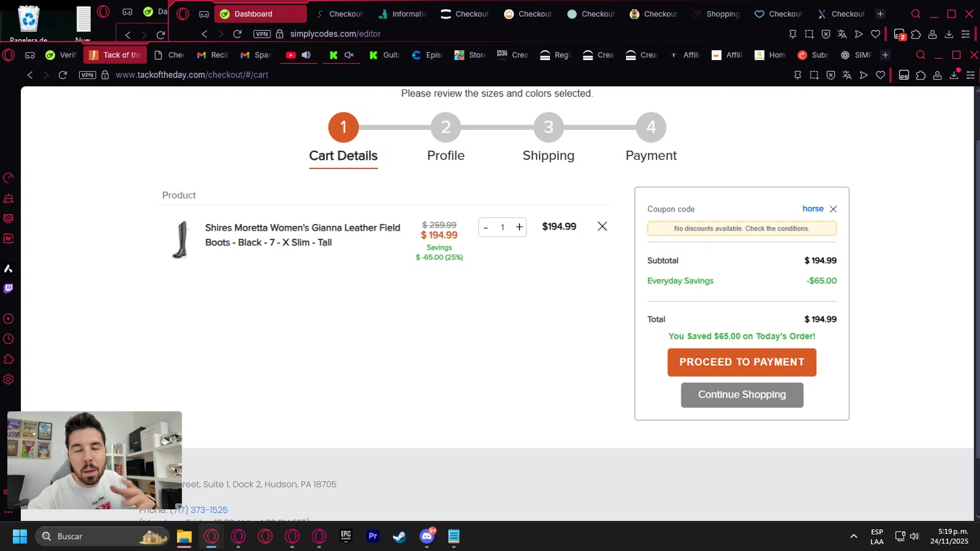The width and height of the screenshot is (980, 551).
Task: Open the volume control in system tray
Action: 915,536
